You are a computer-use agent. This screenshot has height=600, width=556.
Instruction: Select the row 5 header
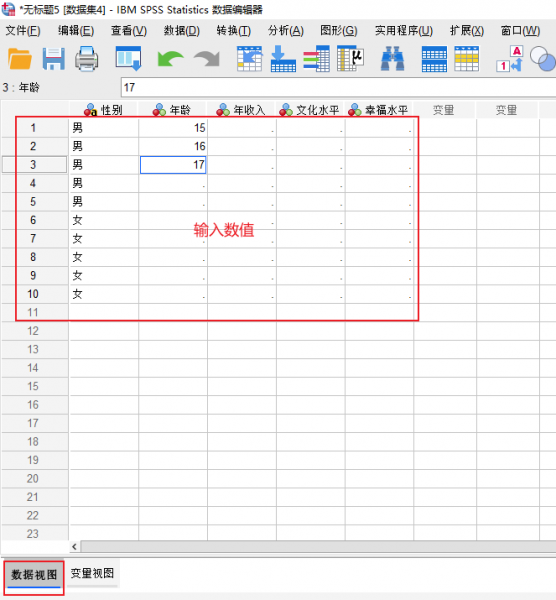33,202
